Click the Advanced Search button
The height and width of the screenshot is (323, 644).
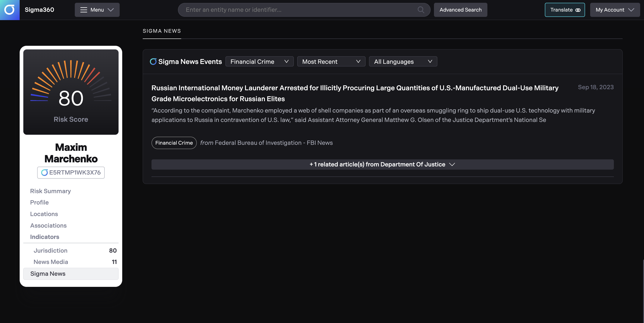[x=460, y=10]
